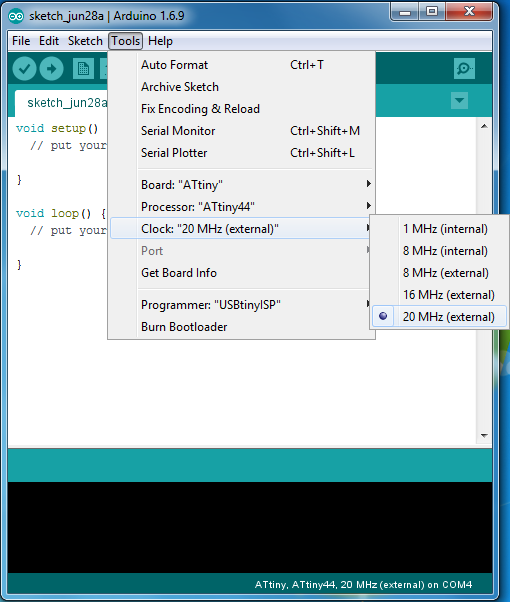Image resolution: width=510 pixels, height=602 pixels.
Task: Open the tab dropdown arrow button
Action: (459, 101)
